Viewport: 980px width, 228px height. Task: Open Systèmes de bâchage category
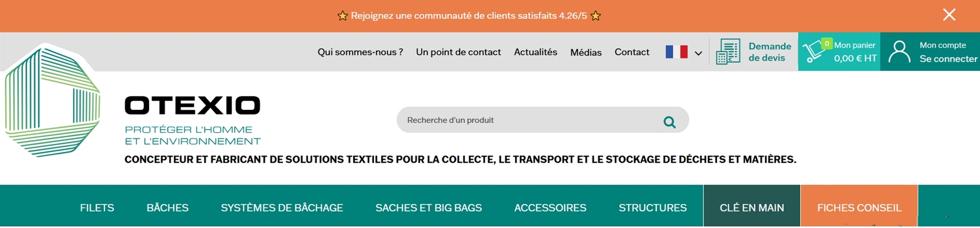[282, 208]
